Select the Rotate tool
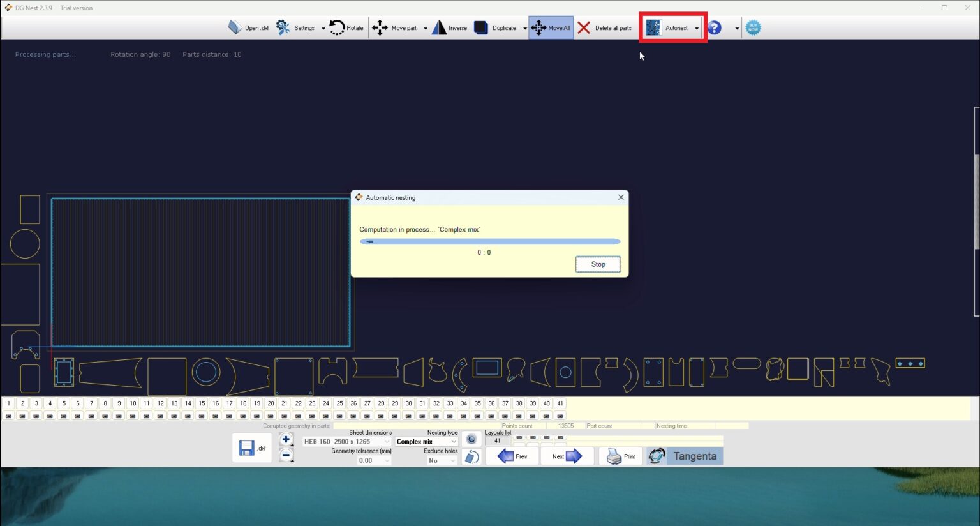 (337, 27)
